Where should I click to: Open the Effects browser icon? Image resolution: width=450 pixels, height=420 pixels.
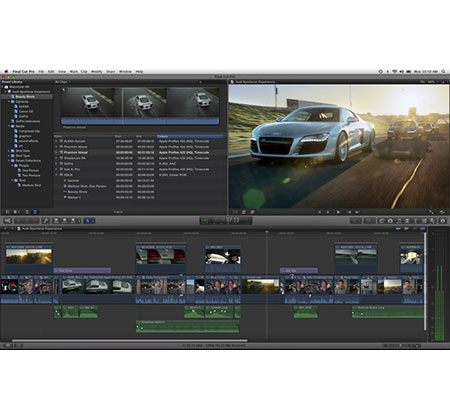point(382,221)
